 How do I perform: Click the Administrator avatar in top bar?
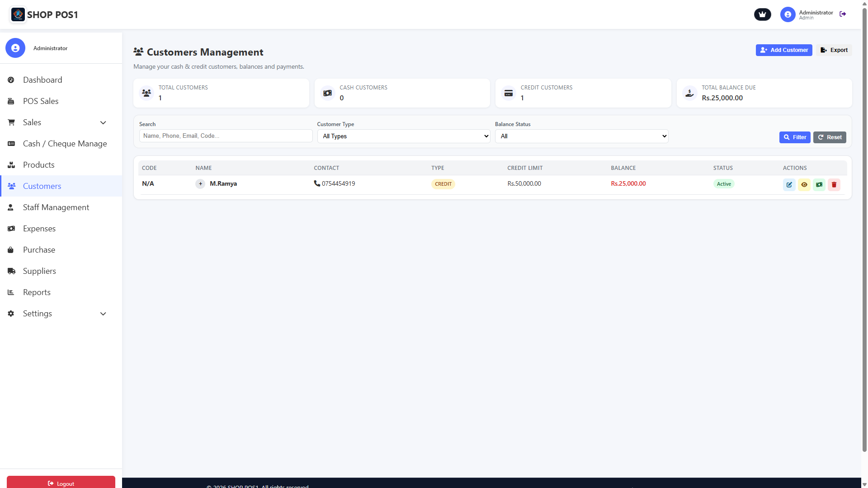[788, 14]
